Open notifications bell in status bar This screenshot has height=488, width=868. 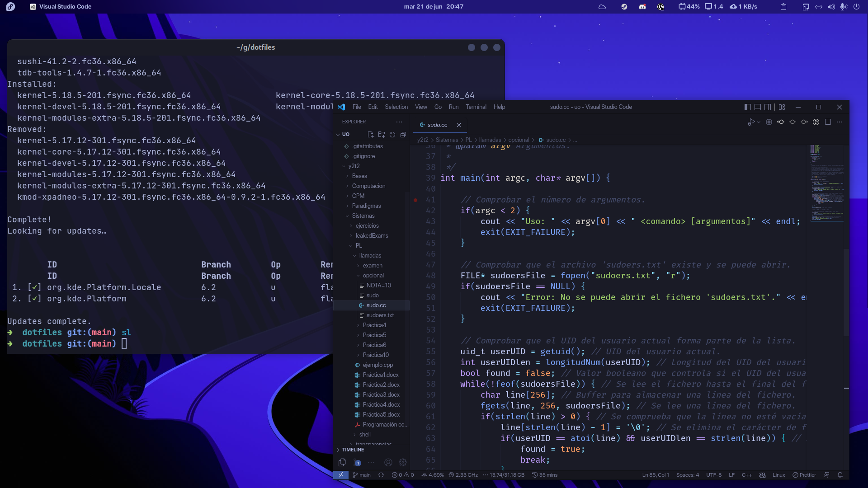840,475
